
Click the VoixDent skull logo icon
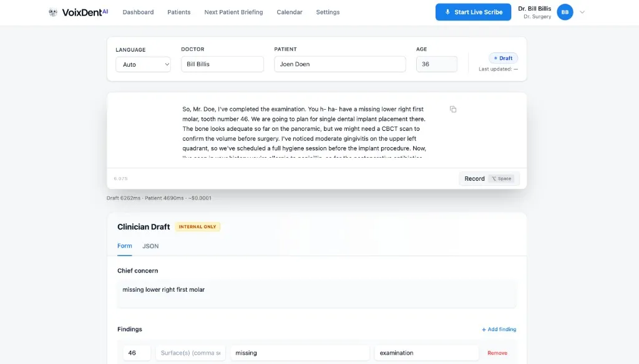click(53, 12)
